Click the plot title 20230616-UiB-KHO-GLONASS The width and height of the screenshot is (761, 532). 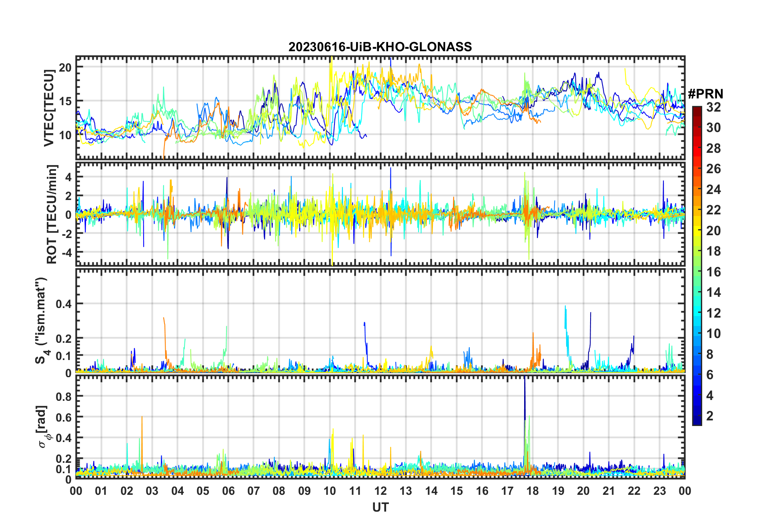click(x=380, y=47)
